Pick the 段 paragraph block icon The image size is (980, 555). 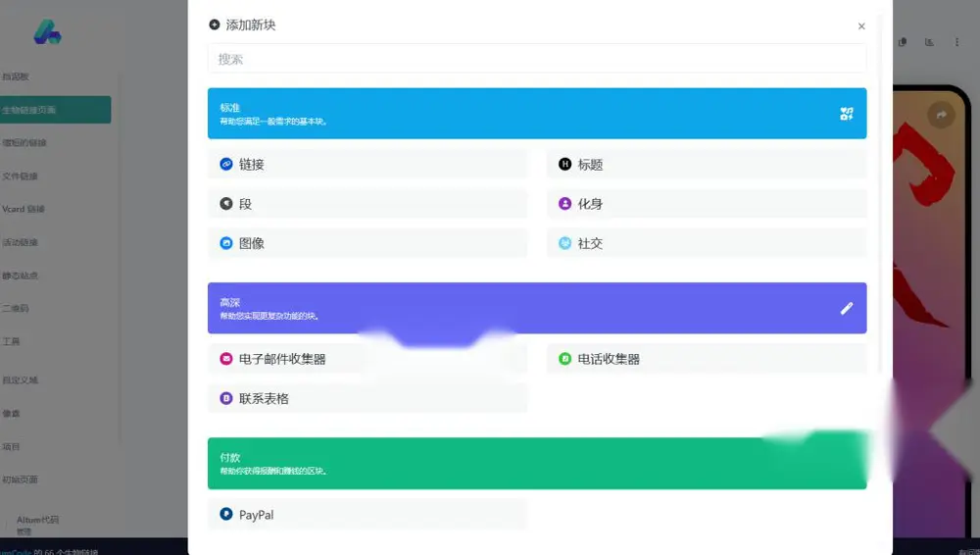click(226, 203)
